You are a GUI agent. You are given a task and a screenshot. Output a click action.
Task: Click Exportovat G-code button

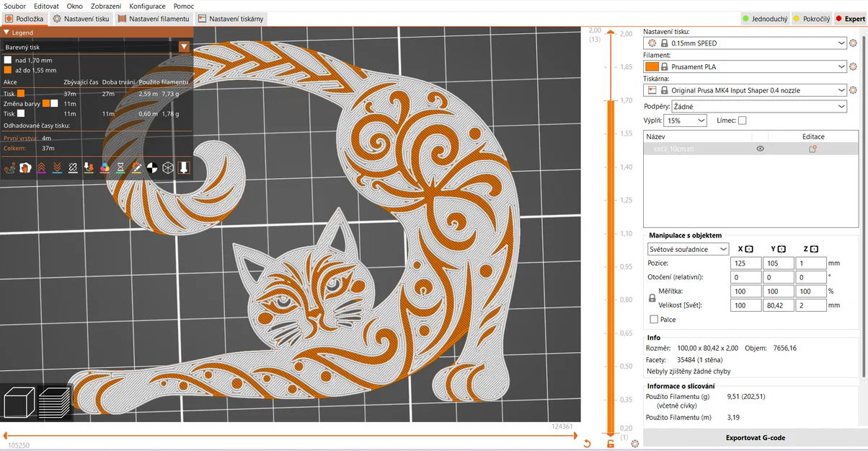755,438
